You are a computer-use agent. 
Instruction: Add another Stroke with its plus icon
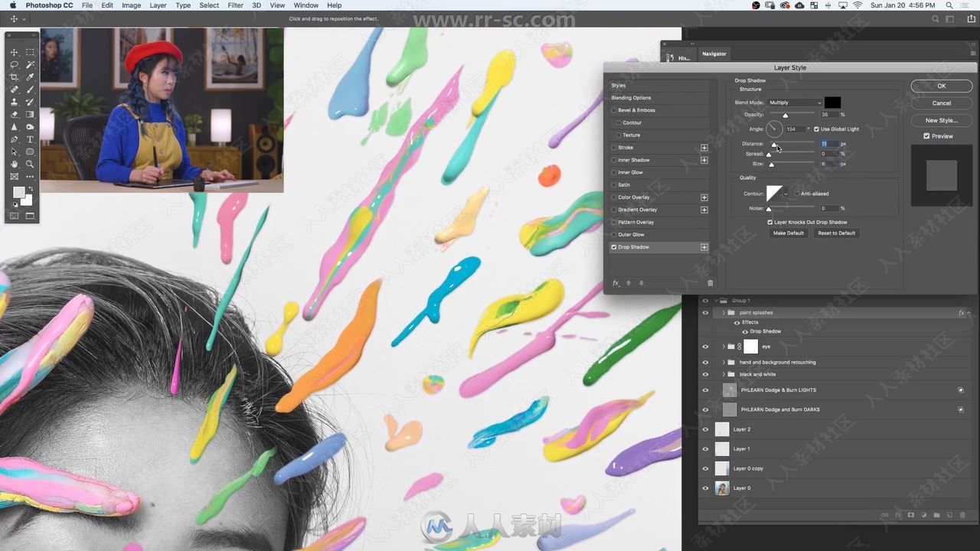point(704,148)
